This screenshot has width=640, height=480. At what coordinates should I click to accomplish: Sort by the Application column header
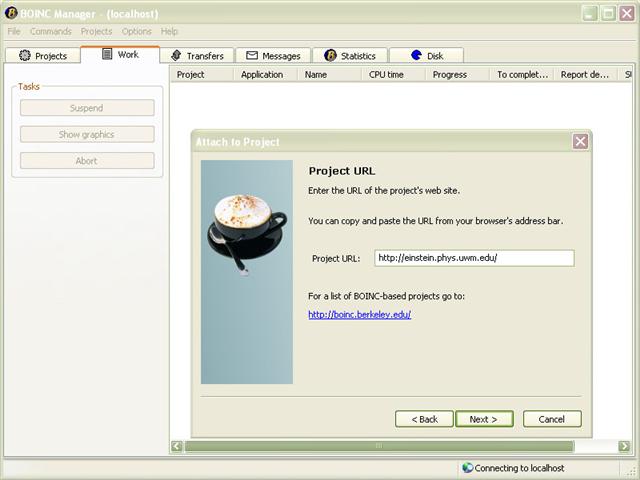point(266,75)
